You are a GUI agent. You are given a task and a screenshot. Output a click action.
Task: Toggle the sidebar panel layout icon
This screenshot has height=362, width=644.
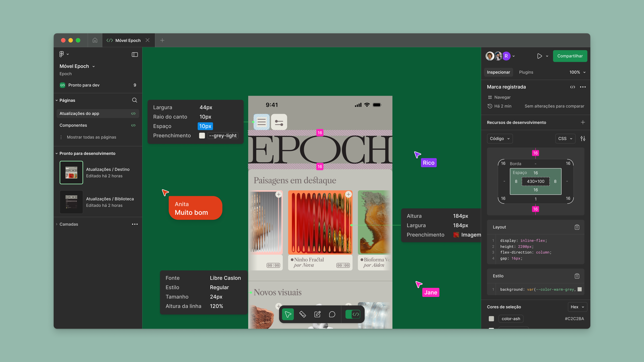135,54
